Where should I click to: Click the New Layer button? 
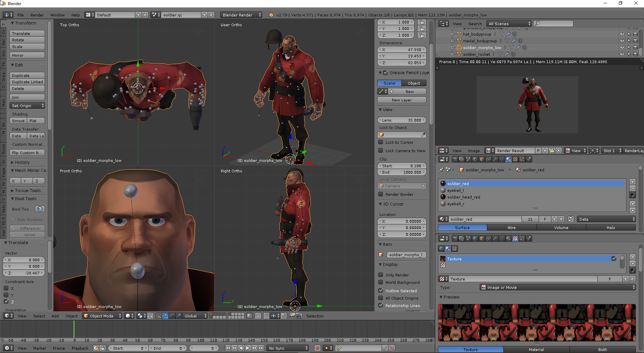pos(402,100)
